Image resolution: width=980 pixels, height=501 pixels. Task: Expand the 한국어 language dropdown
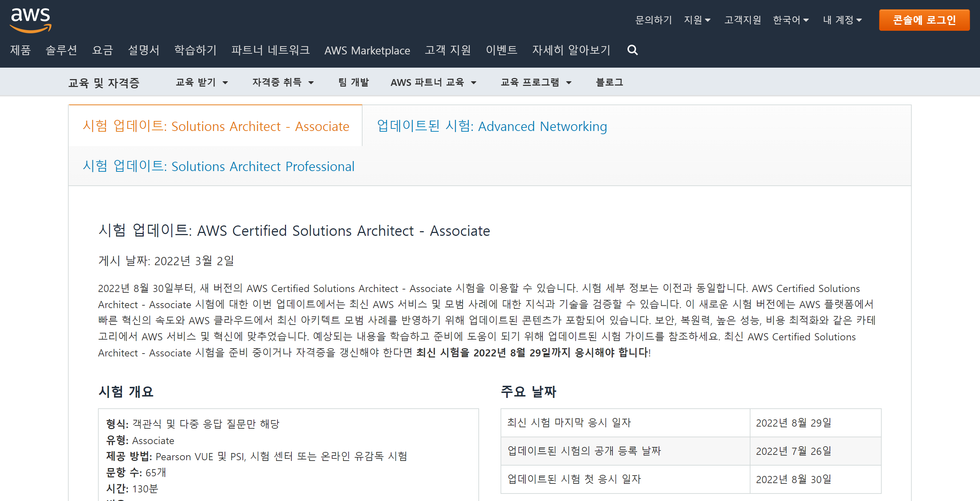pyautogui.click(x=791, y=20)
